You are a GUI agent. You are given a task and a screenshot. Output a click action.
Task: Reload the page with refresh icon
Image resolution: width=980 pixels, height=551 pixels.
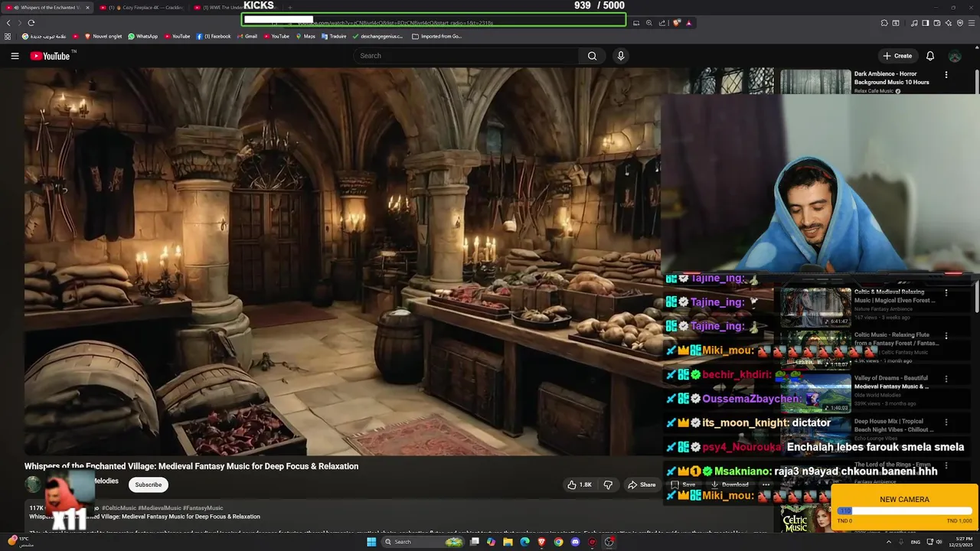click(x=31, y=23)
